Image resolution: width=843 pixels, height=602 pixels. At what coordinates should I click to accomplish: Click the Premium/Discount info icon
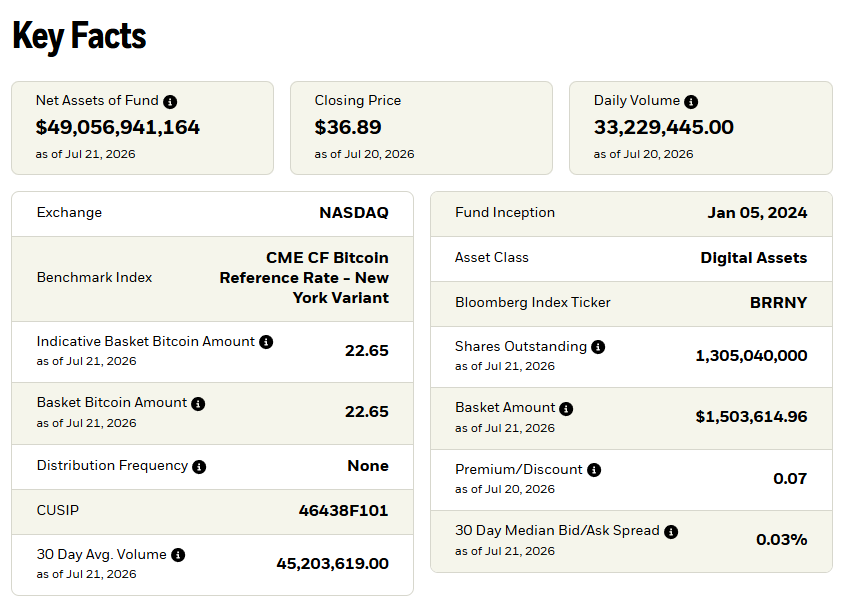(x=594, y=470)
